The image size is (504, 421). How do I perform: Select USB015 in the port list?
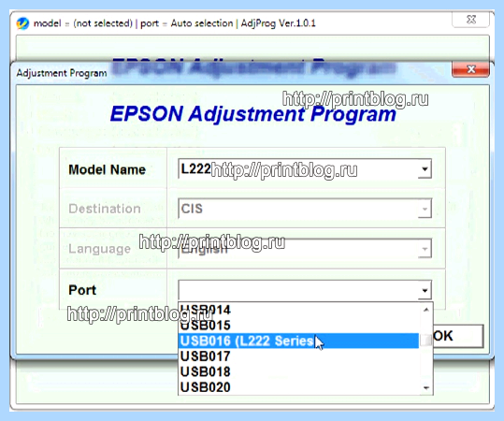tap(298, 326)
